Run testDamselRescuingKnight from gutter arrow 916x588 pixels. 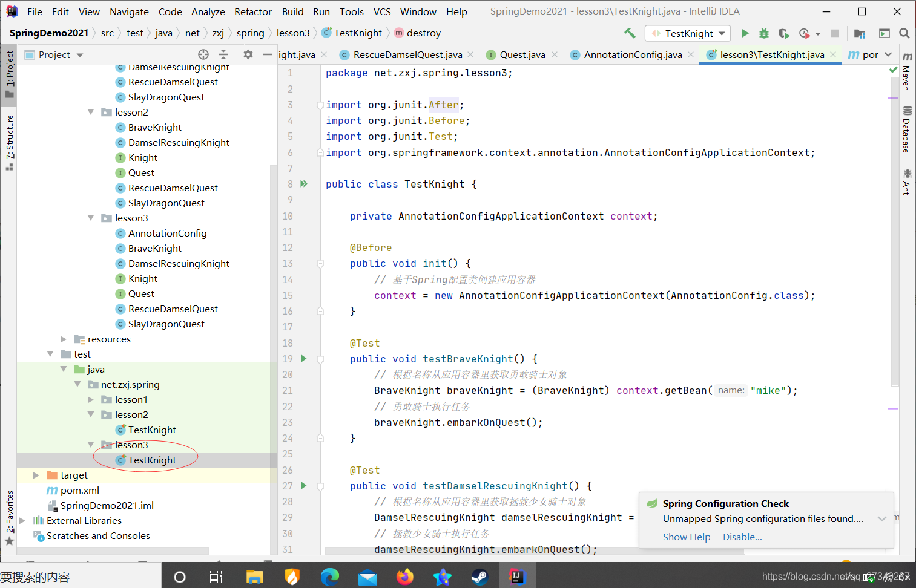(x=304, y=486)
